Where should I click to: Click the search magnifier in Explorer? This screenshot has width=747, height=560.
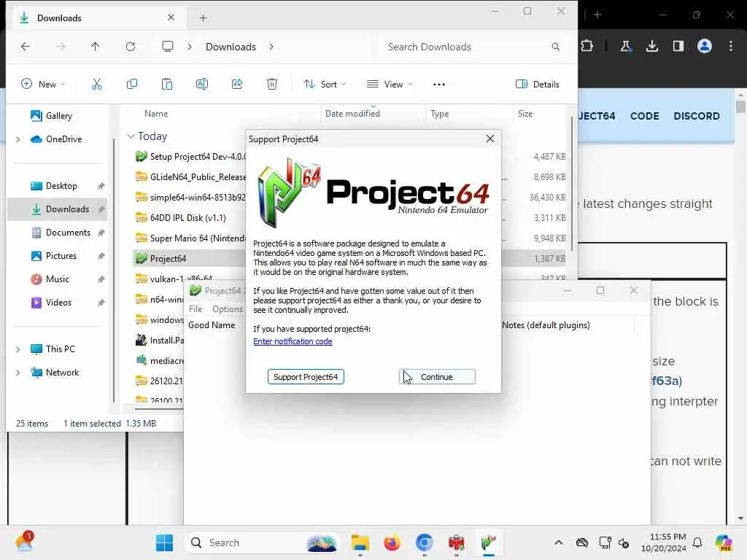click(555, 47)
